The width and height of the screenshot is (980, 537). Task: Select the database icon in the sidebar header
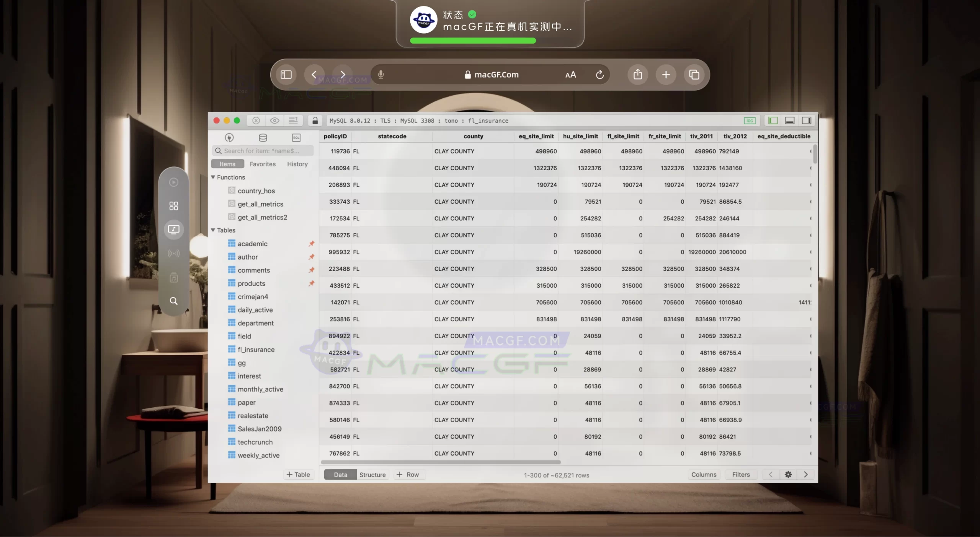263,138
